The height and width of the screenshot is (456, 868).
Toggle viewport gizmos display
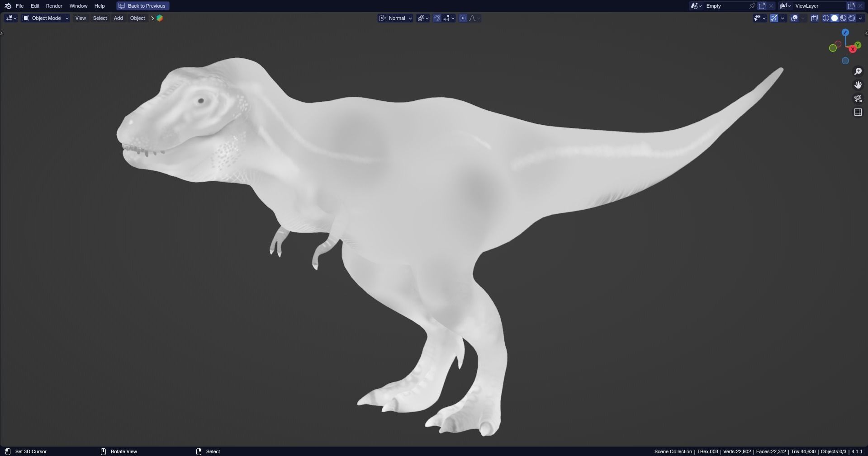(774, 18)
